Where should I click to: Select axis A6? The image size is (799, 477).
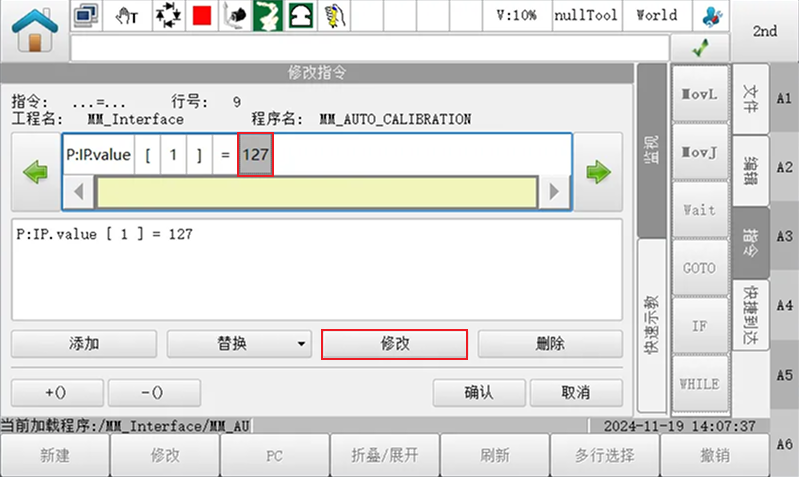784,444
